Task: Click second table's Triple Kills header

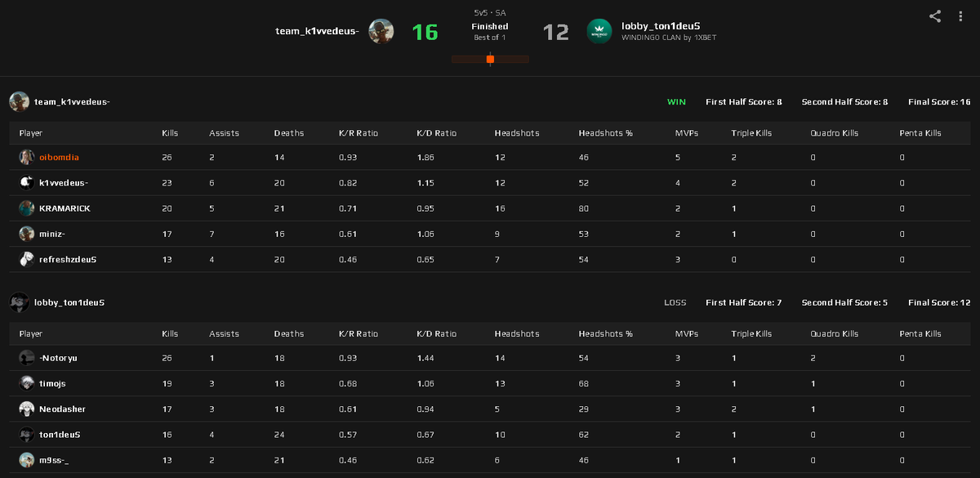Action: tap(751, 333)
